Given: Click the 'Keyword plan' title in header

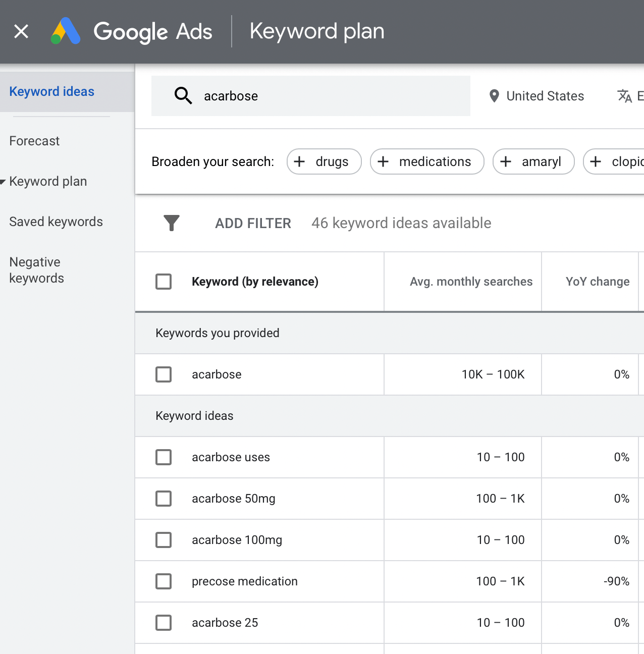Looking at the screenshot, I should coord(317,31).
